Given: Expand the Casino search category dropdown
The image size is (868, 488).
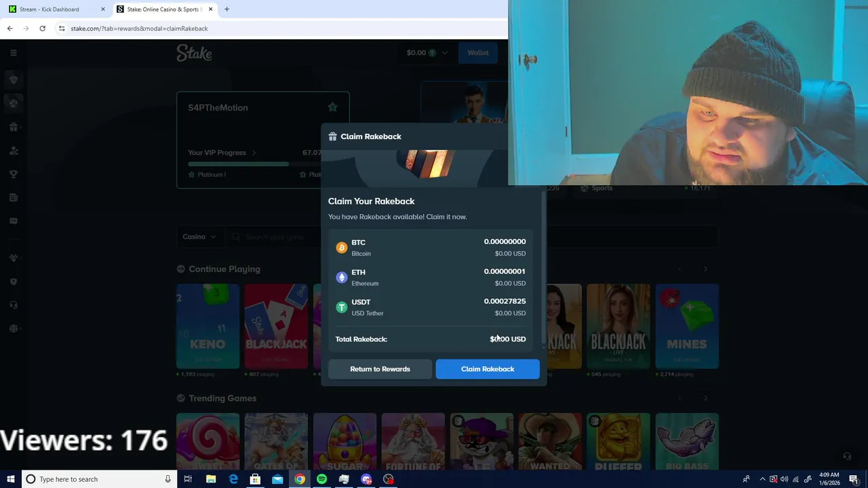Looking at the screenshot, I should (199, 237).
